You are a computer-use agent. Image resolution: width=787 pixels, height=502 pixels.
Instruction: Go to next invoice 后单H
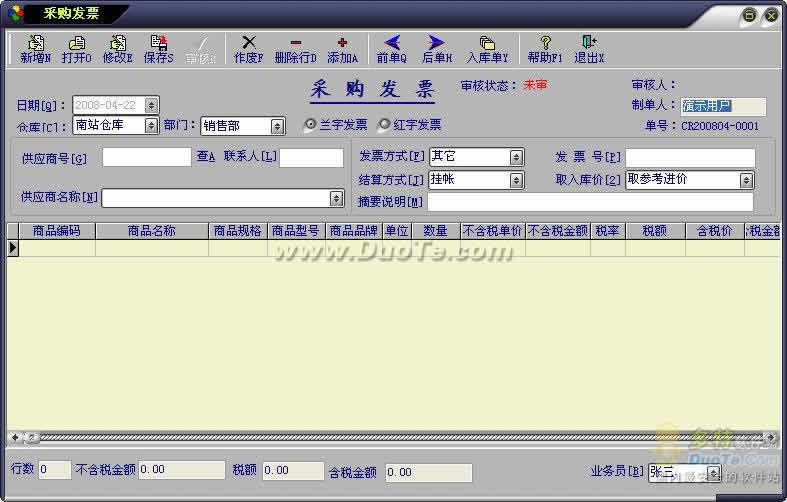pyautogui.click(x=437, y=50)
